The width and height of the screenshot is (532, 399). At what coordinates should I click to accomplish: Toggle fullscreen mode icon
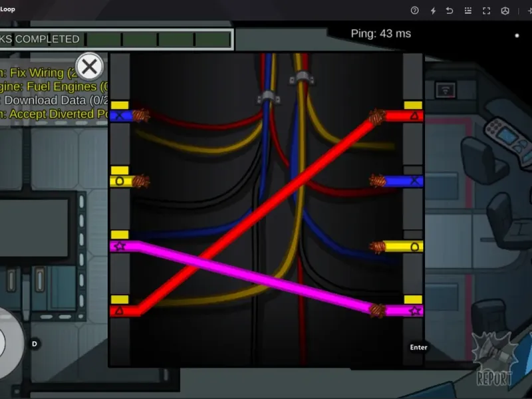487,11
